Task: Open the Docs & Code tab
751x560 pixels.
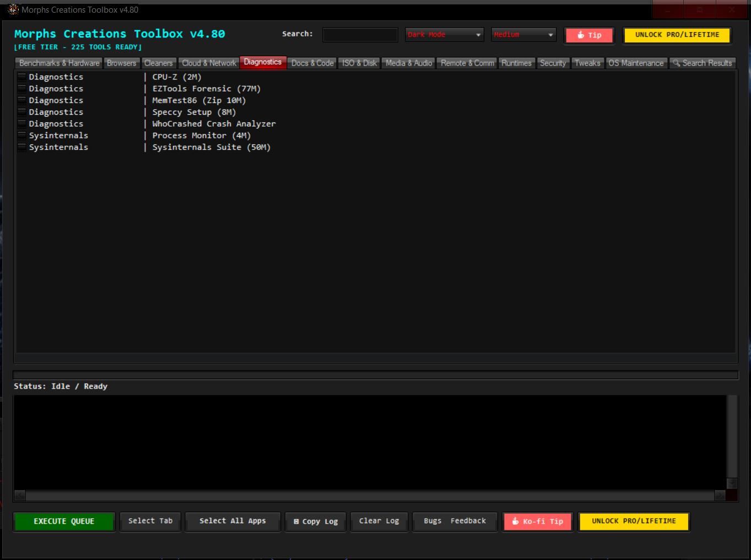Action: [312, 63]
